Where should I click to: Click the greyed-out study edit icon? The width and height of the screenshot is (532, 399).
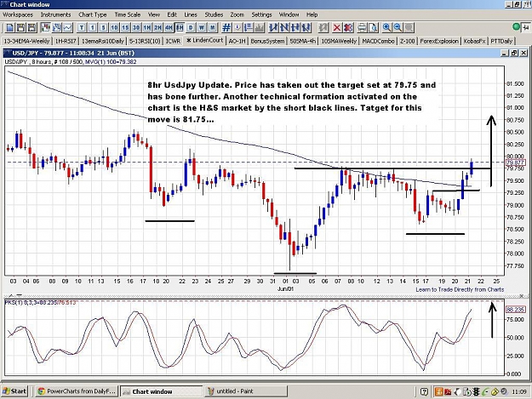(x=323, y=27)
